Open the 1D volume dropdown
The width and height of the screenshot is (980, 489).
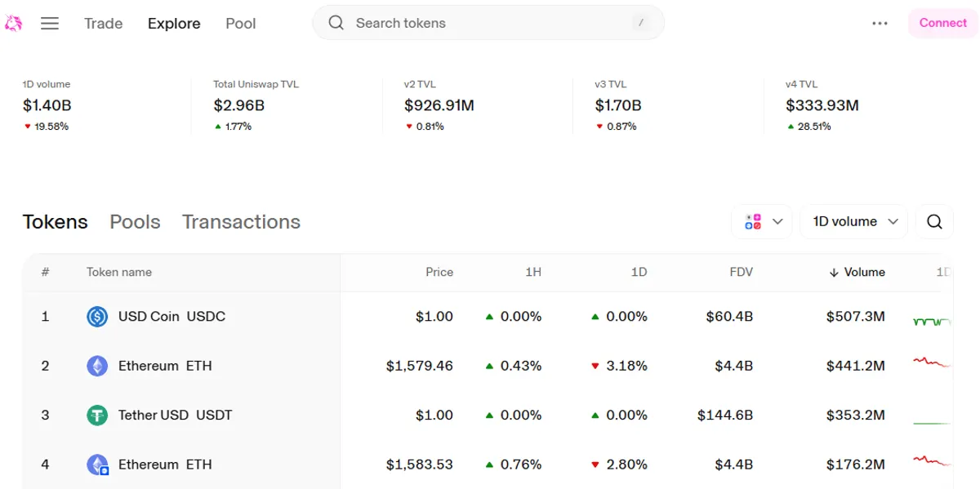click(854, 221)
